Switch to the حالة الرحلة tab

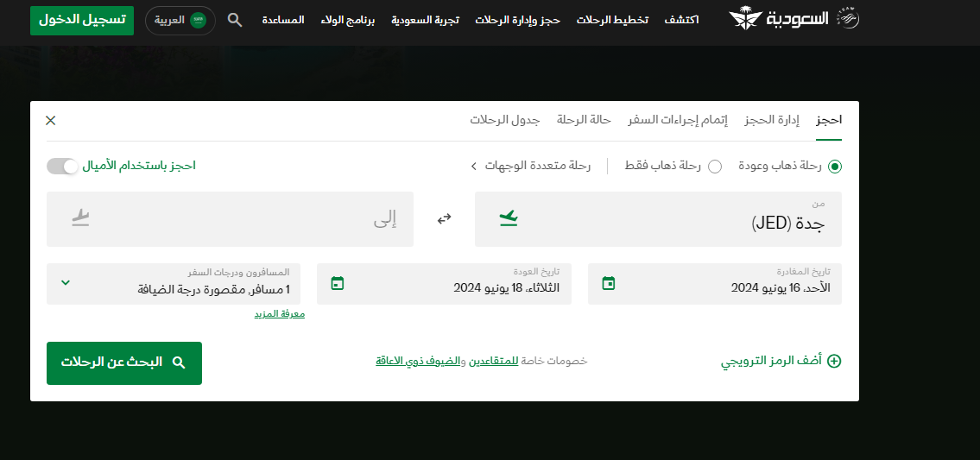point(584,120)
